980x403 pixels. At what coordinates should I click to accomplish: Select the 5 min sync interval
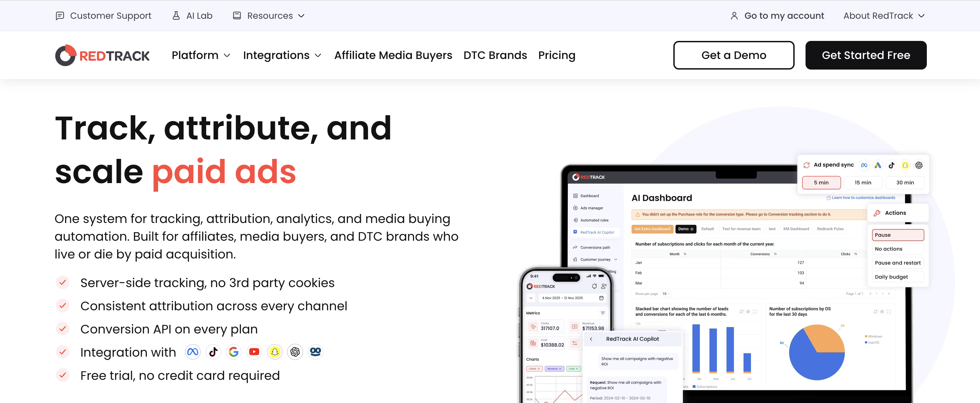pos(821,183)
